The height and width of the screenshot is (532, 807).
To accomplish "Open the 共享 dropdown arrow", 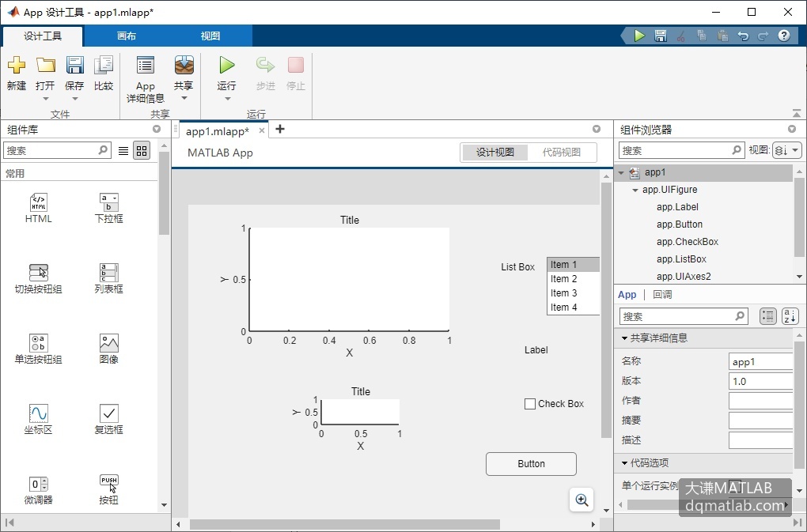I will pyautogui.click(x=184, y=98).
